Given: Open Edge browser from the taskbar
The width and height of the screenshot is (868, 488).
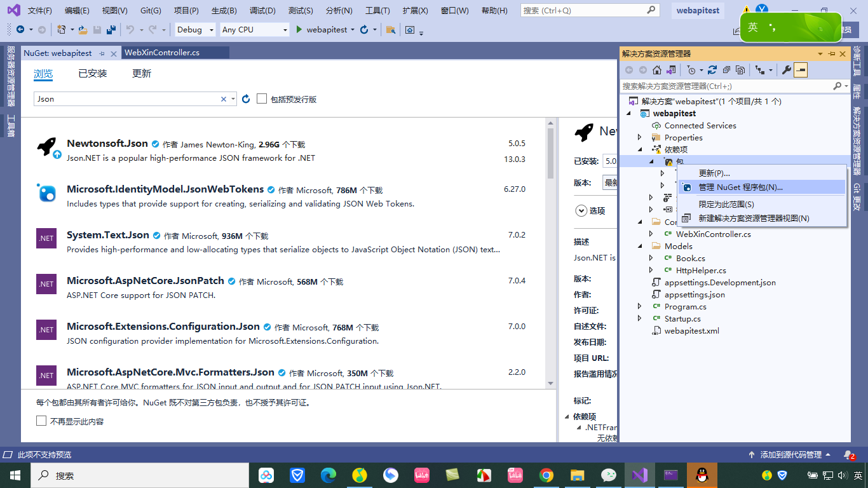Looking at the screenshot, I should click(x=329, y=475).
